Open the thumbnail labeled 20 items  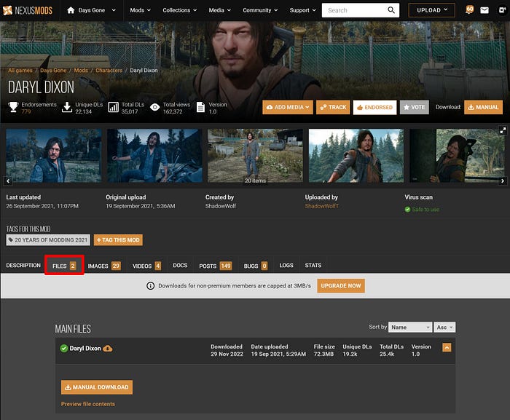click(x=255, y=155)
